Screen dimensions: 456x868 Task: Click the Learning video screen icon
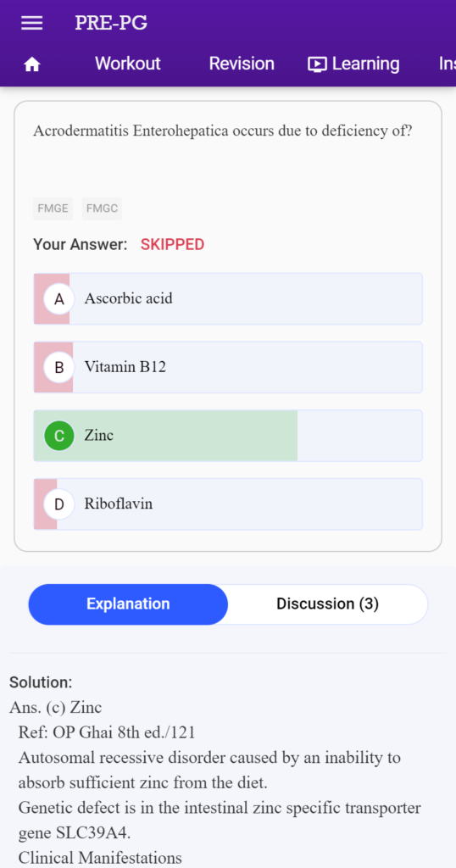pos(317,64)
